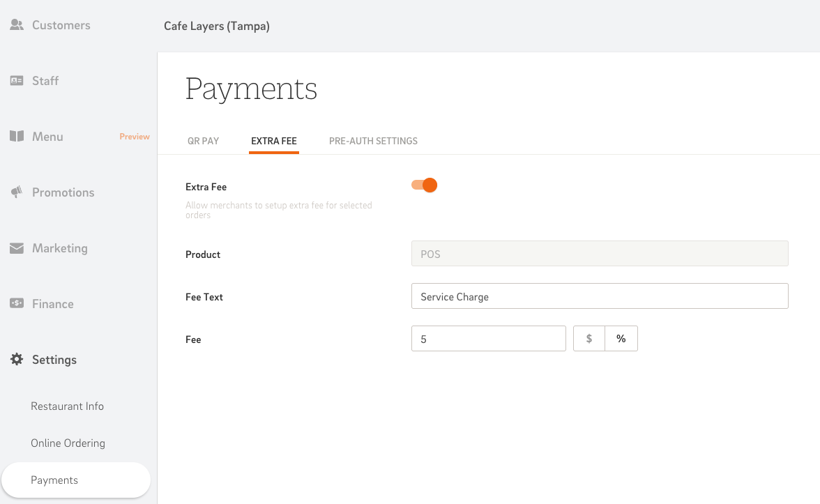Open the Promotions section
The width and height of the screenshot is (820, 504).
(63, 192)
